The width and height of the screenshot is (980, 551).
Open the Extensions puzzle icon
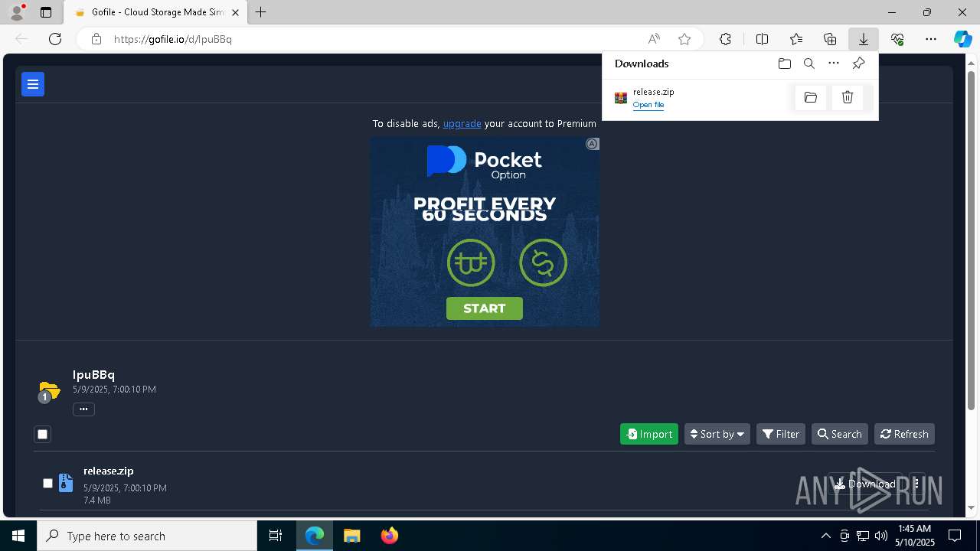pos(725,39)
